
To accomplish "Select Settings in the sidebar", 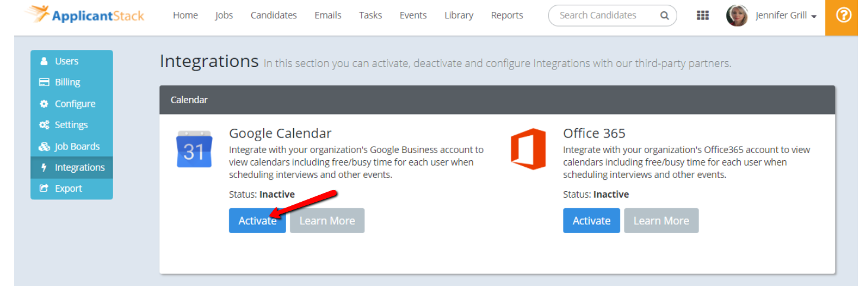I will [72, 125].
